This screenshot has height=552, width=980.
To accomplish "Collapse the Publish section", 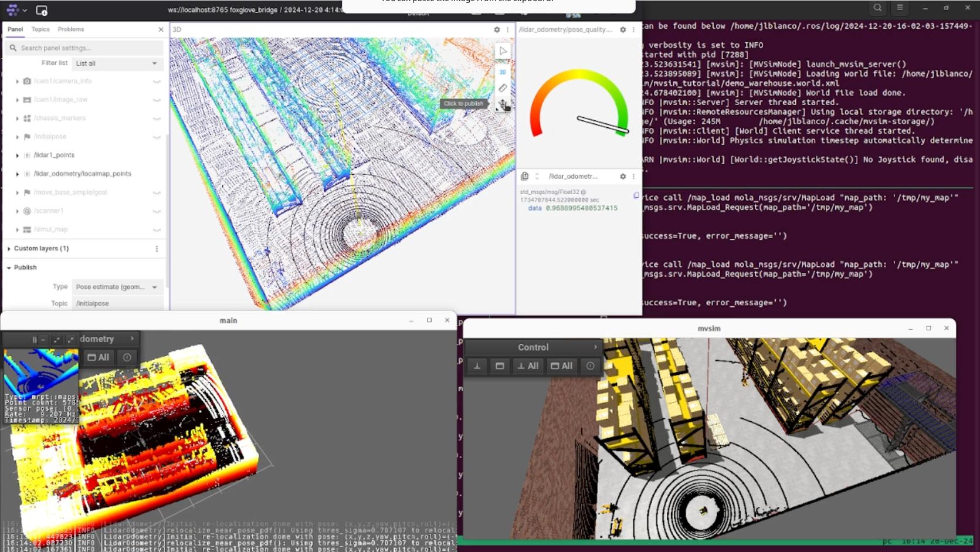I will coord(9,267).
